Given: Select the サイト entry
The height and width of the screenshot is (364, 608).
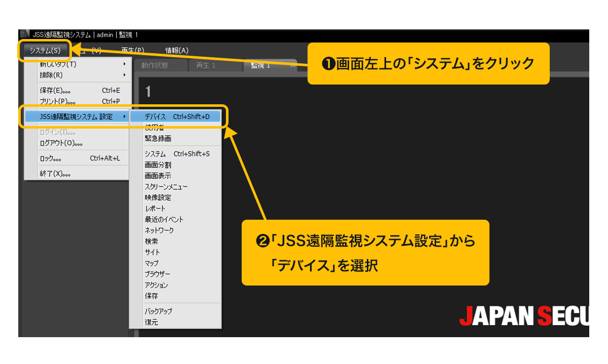Looking at the screenshot, I should [175, 252].
